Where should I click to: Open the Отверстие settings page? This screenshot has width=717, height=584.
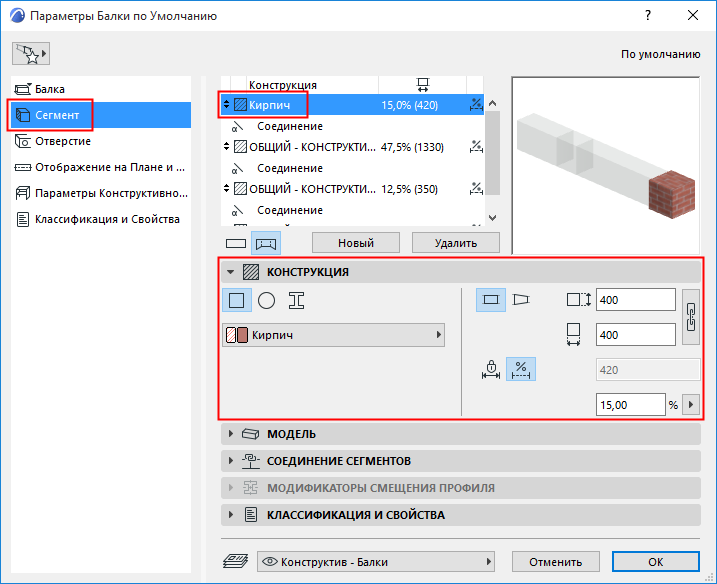(101, 141)
